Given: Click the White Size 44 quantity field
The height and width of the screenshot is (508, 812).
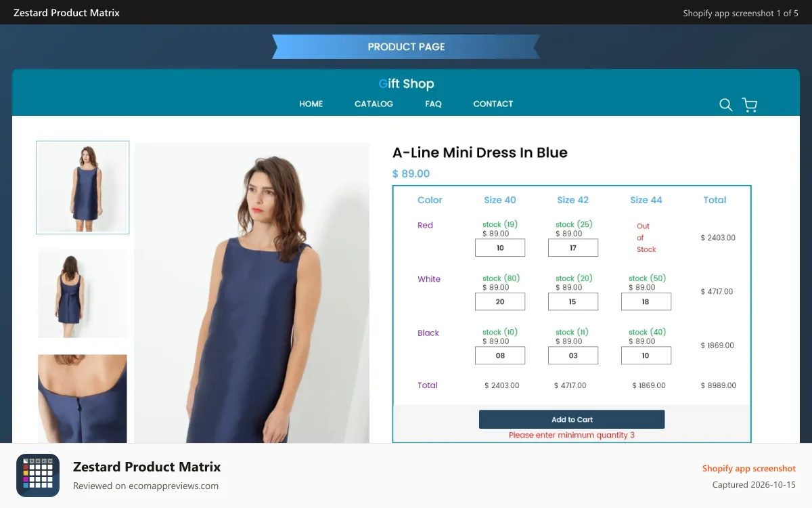Looking at the screenshot, I should 646,301.
